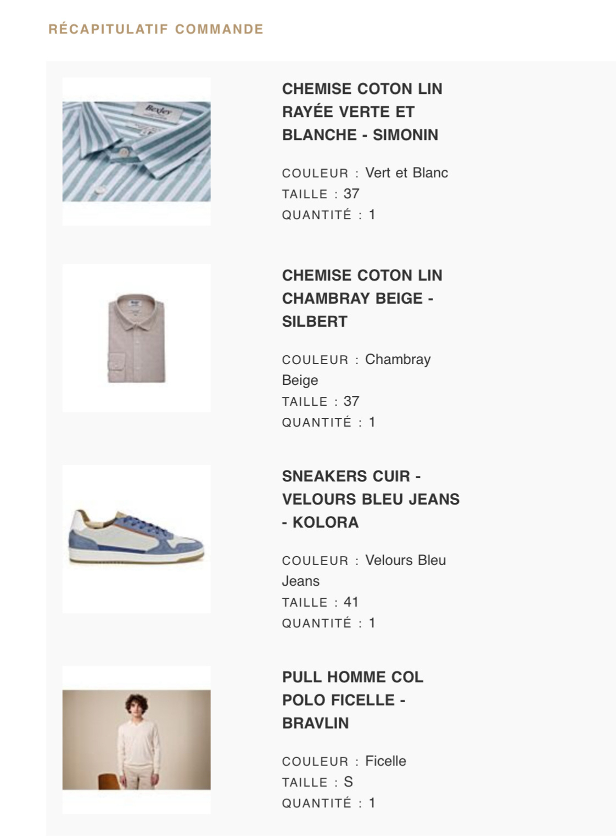Open the beige chambray shirt thumbnail
This screenshot has height=840, width=616.
(136, 338)
